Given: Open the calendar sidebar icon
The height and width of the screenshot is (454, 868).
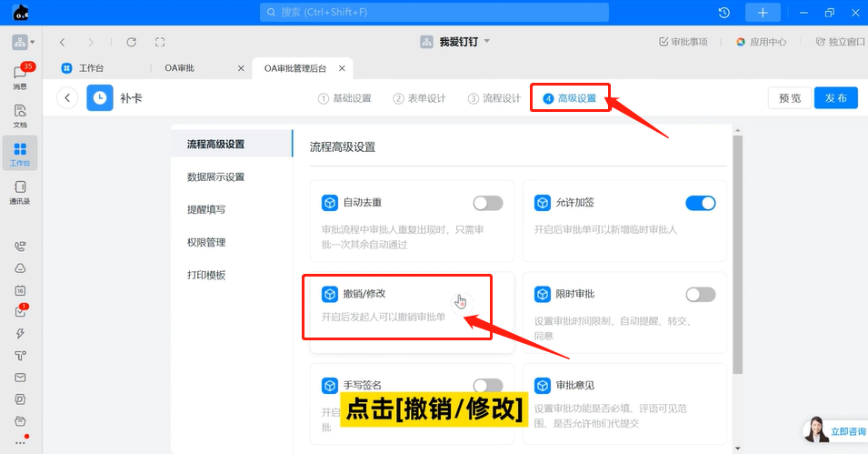Looking at the screenshot, I should (20, 290).
